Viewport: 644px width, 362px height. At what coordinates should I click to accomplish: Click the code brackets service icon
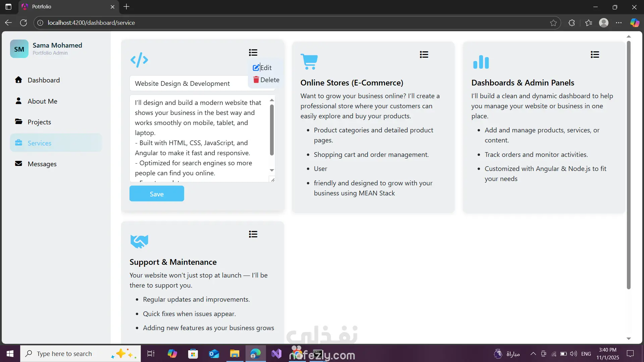pos(139,60)
